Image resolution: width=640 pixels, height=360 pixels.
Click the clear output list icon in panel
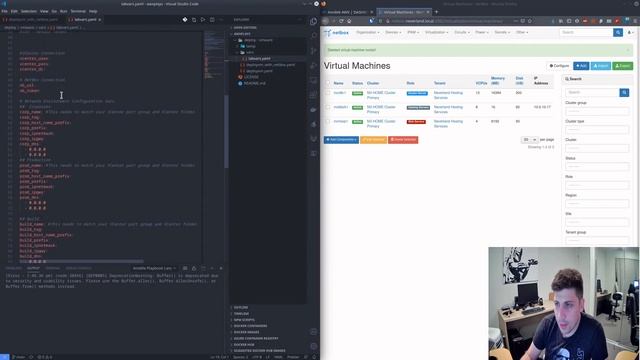click(x=185, y=268)
